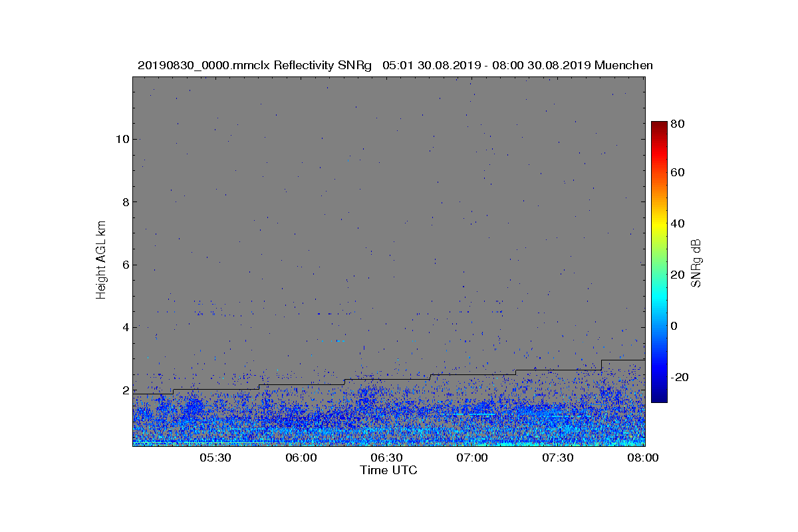Image resolution: width=798 pixels, height=532 pixels.
Task: Click the colorbar value -20
Action: [680, 377]
